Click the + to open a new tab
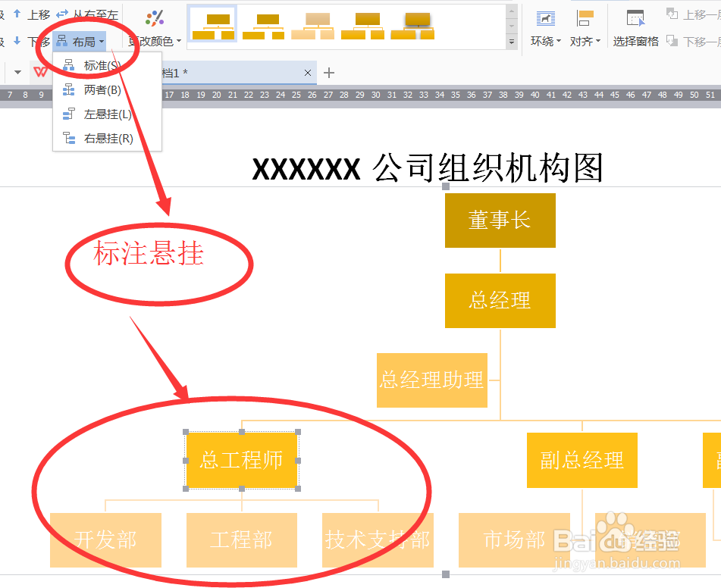 point(328,72)
